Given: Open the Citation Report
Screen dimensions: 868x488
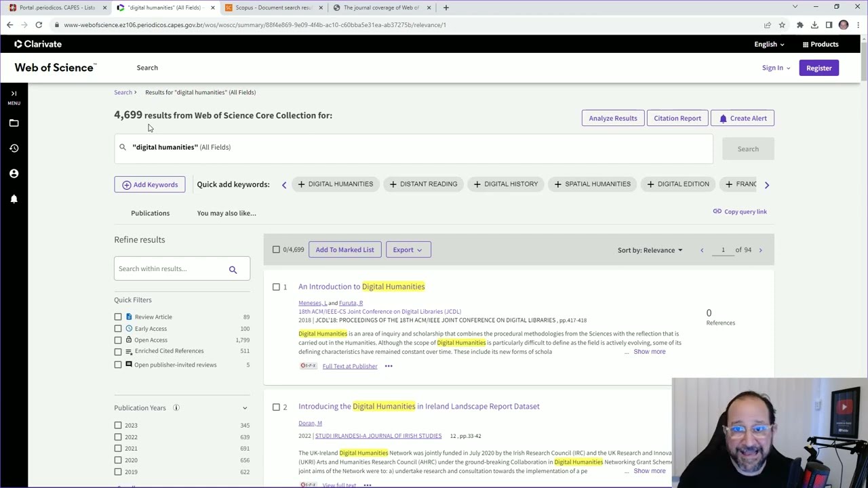Looking at the screenshot, I should pos(677,119).
